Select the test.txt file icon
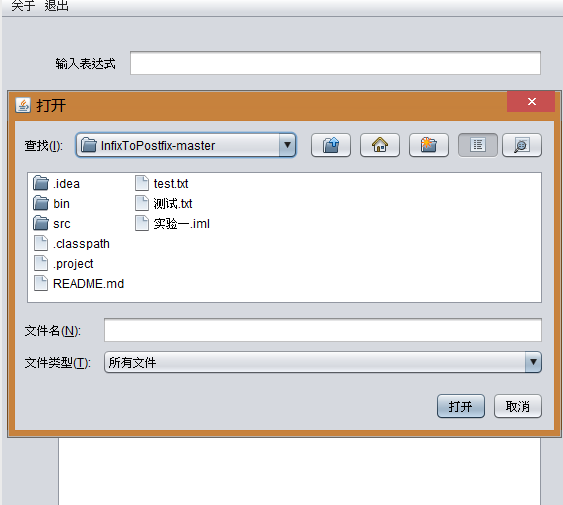563x505 pixels. 142,183
